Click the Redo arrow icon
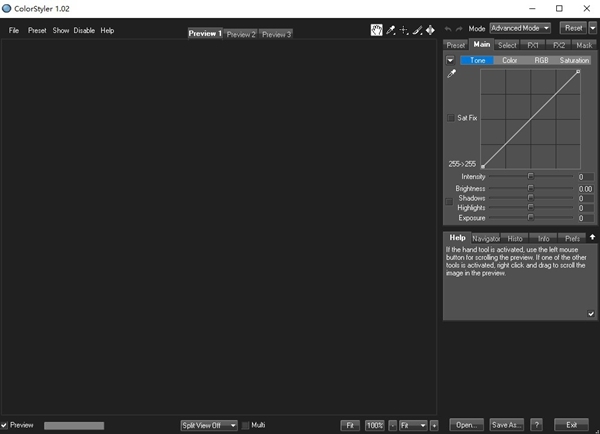This screenshot has width=600, height=434. click(x=460, y=30)
